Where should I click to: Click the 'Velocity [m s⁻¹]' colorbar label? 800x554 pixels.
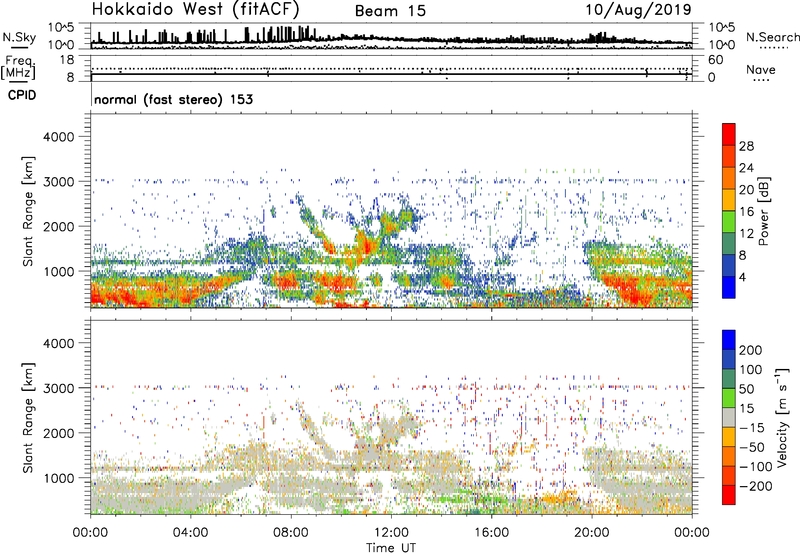tap(781, 417)
